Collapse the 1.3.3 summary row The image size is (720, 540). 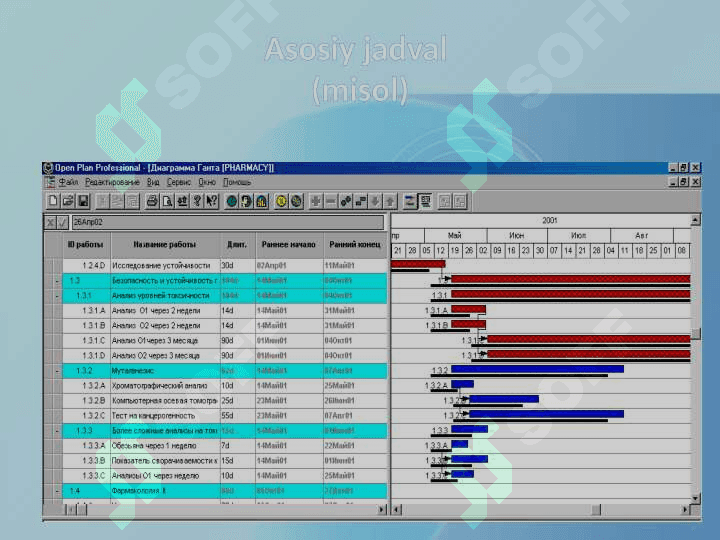[57, 431]
